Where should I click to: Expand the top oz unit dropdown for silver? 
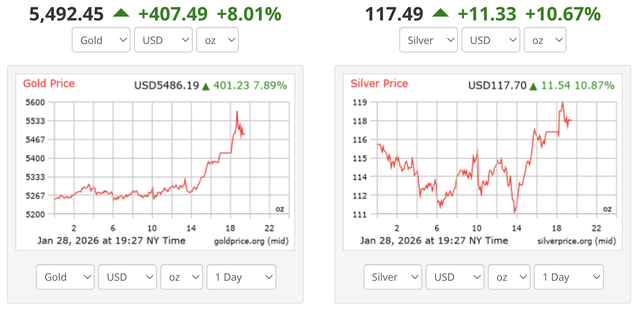(545, 40)
